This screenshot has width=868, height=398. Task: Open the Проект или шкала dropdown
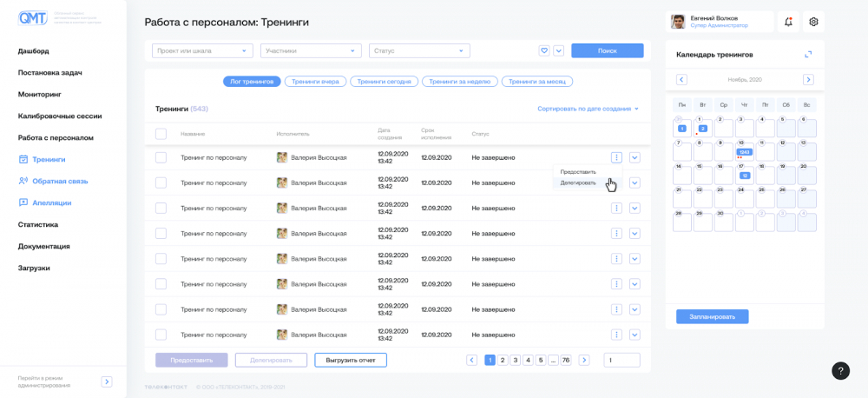pos(202,51)
